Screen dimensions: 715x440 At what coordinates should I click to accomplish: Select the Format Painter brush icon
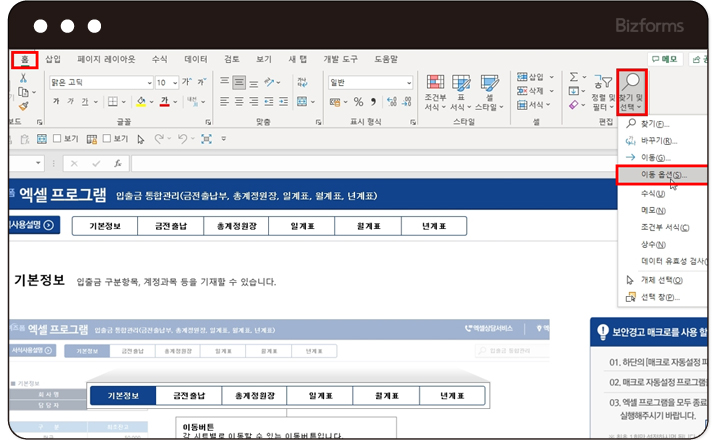[x=22, y=105]
